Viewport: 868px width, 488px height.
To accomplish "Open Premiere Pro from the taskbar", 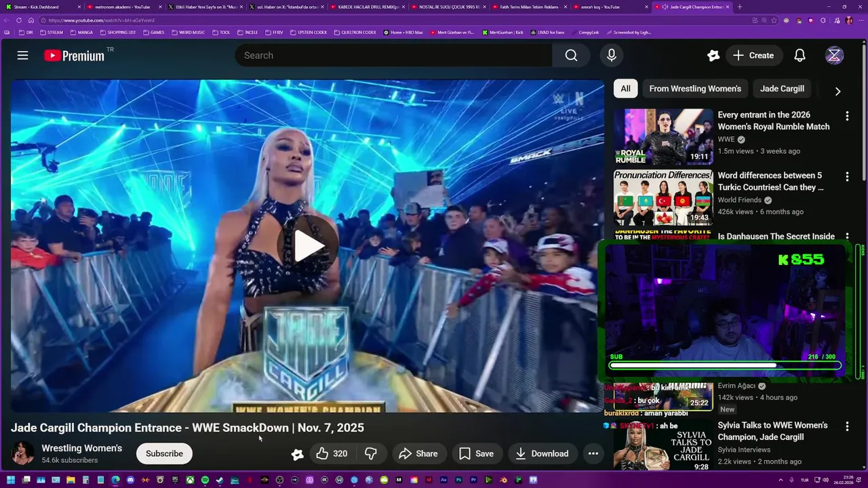I will (473, 481).
